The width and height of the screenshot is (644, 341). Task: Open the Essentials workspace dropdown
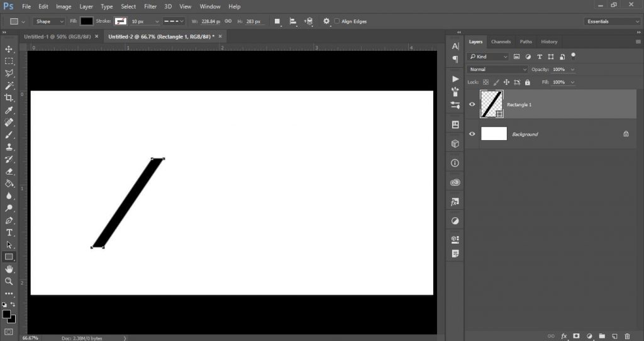(611, 21)
